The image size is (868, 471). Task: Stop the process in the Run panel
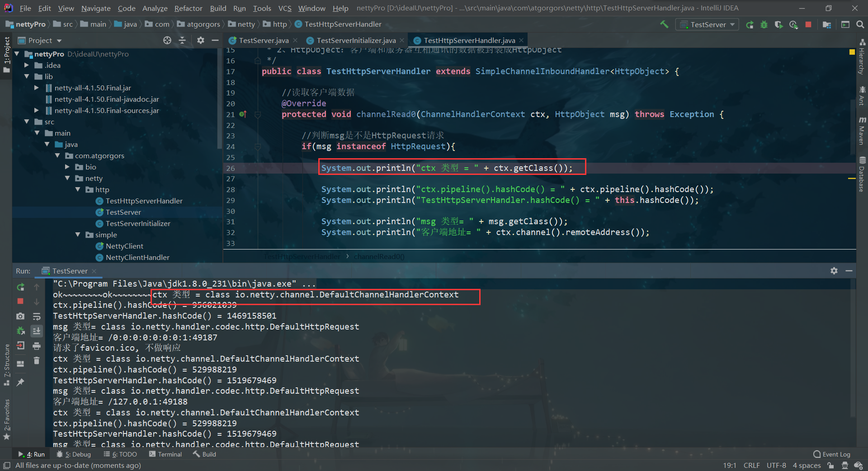coord(20,301)
